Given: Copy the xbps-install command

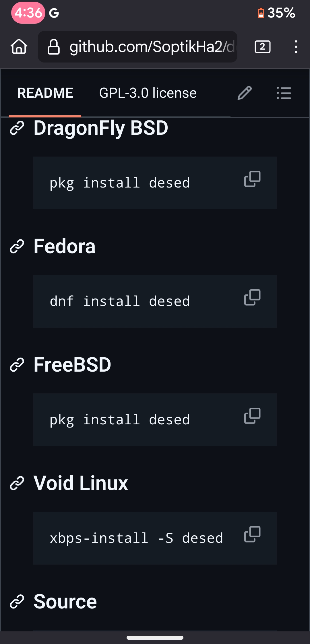Looking at the screenshot, I should (252, 534).
